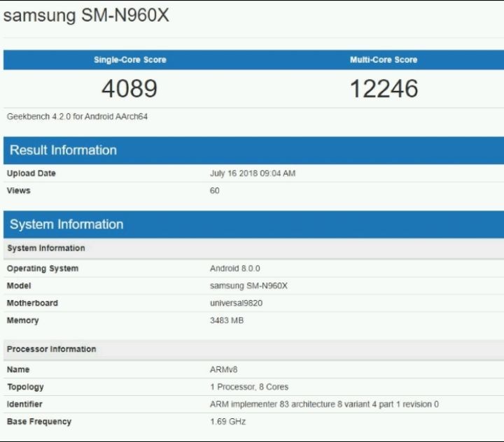This screenshot has height=442, width=504.
Task: Click the Topology label
Action: click(25, 387)
